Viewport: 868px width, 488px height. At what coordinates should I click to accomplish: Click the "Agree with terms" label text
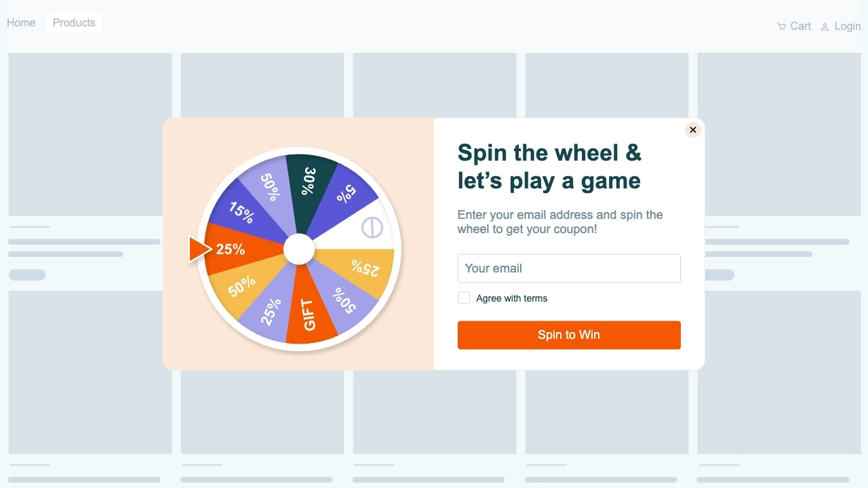[x=511, y=298]
